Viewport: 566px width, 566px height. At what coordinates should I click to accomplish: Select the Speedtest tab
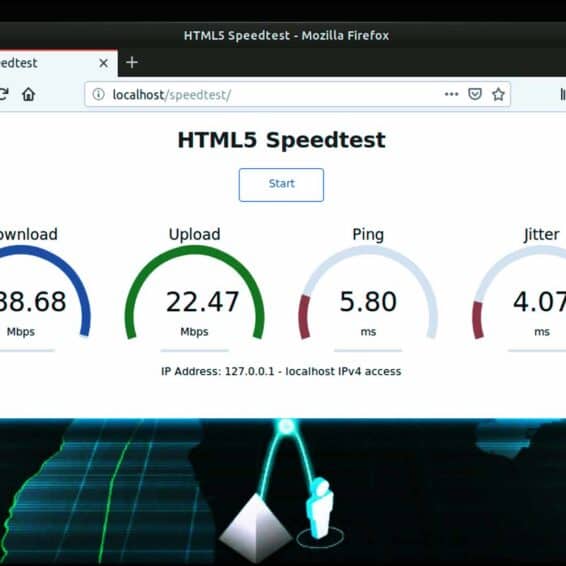[x=58, y=64]
